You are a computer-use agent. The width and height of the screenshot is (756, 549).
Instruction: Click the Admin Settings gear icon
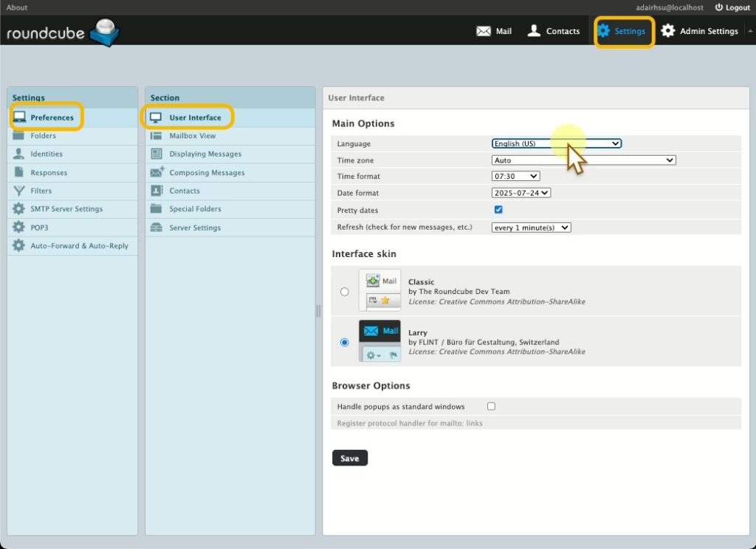tap(667, 30)
